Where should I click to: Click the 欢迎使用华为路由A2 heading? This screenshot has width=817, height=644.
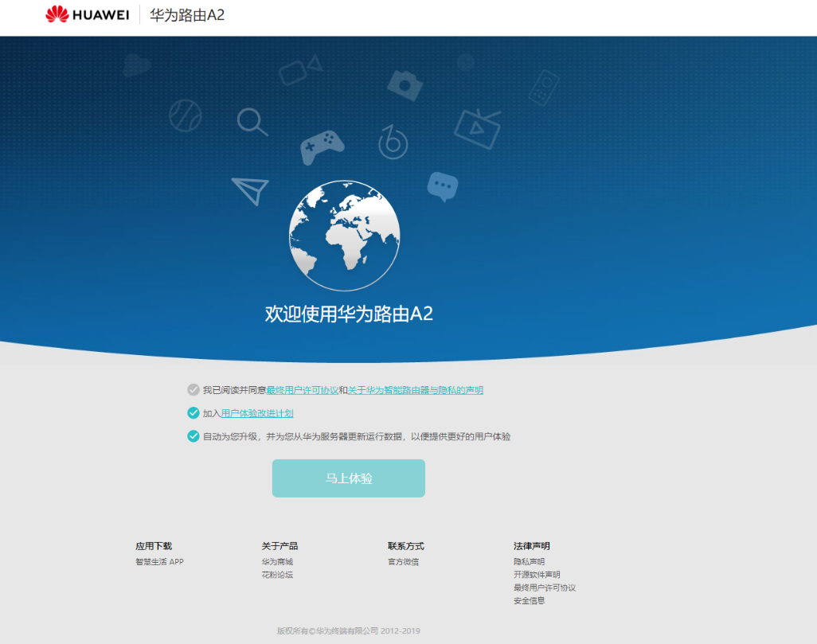click(x=349, y=314)
